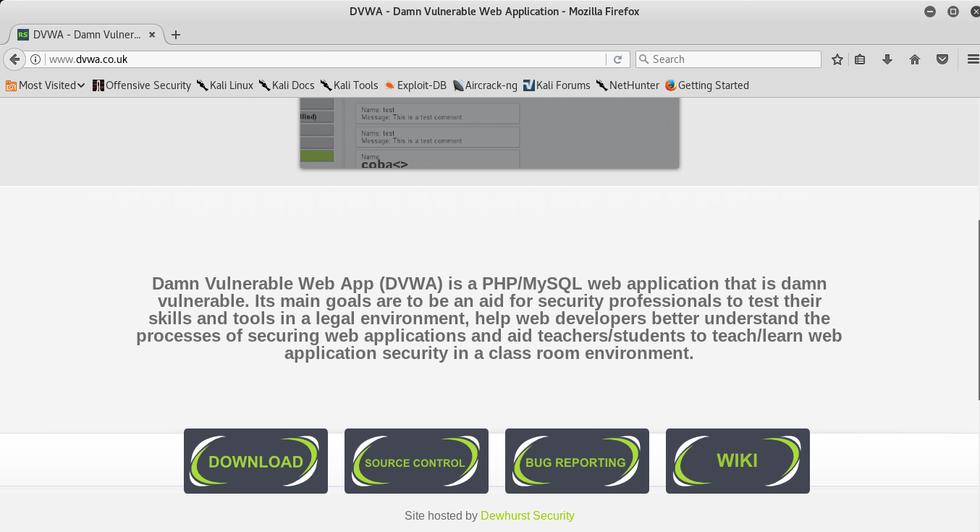Select the DVWA - Damn Vulner... tab
Image resolution: width=980 pixels, height=532 pixels.
85,35
